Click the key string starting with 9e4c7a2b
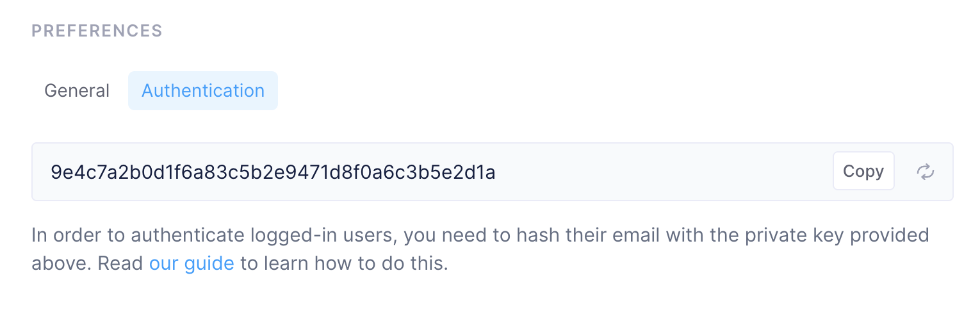This screenshot has width=980, height=314. point(273,172)
